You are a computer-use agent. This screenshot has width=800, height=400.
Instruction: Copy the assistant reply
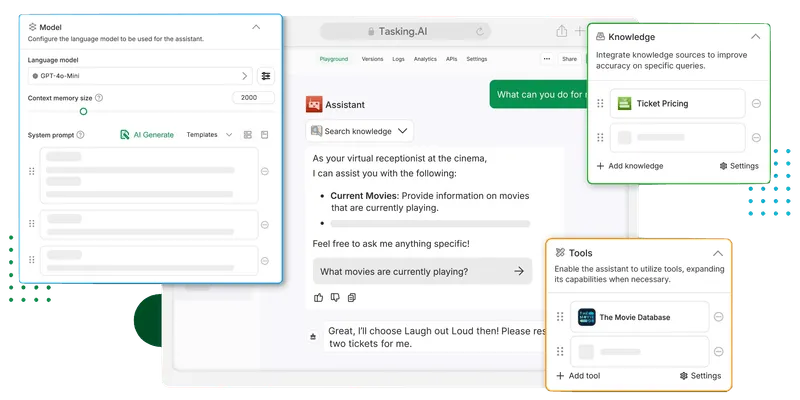pos(352,297)
